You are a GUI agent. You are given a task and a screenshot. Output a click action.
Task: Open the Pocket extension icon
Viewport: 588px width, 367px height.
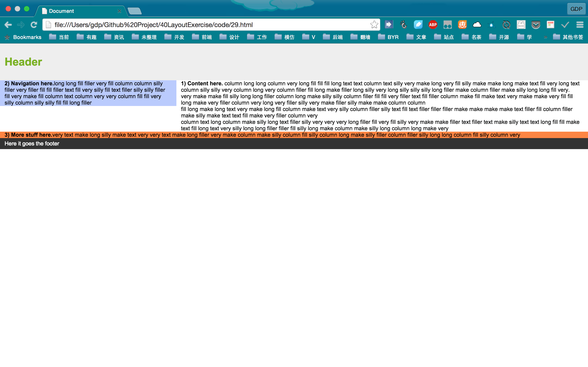tap(536, 25)
